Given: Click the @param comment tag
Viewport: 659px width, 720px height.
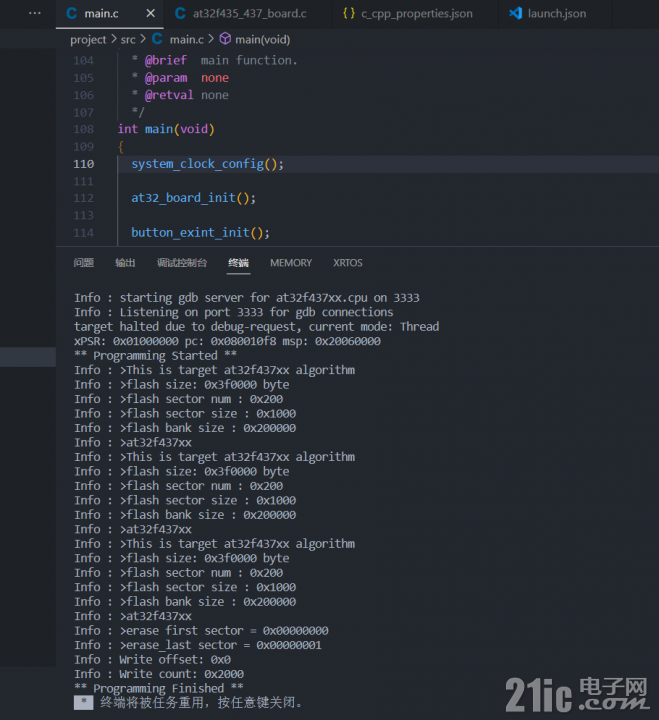Looking at the screenshot, I should [166, 78].
